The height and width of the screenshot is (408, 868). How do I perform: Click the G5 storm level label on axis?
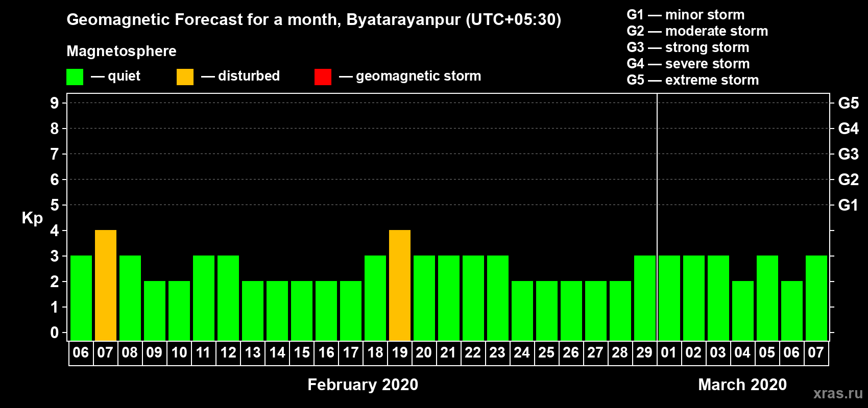pyautogui.click(x=848, y=103)
